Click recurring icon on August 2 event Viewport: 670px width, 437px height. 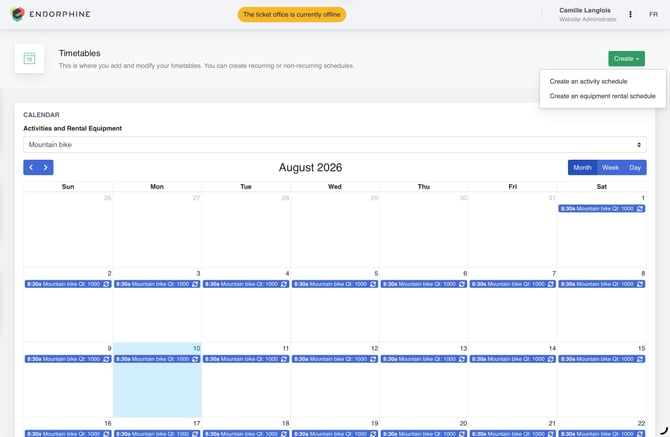[106, 284]
